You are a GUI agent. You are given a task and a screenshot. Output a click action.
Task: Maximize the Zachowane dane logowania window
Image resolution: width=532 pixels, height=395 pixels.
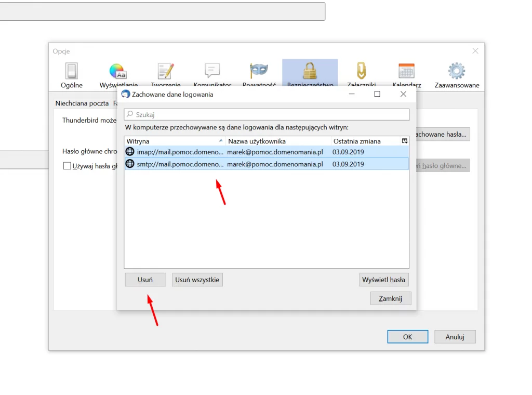pyautogui.click(x=377, y=94)
